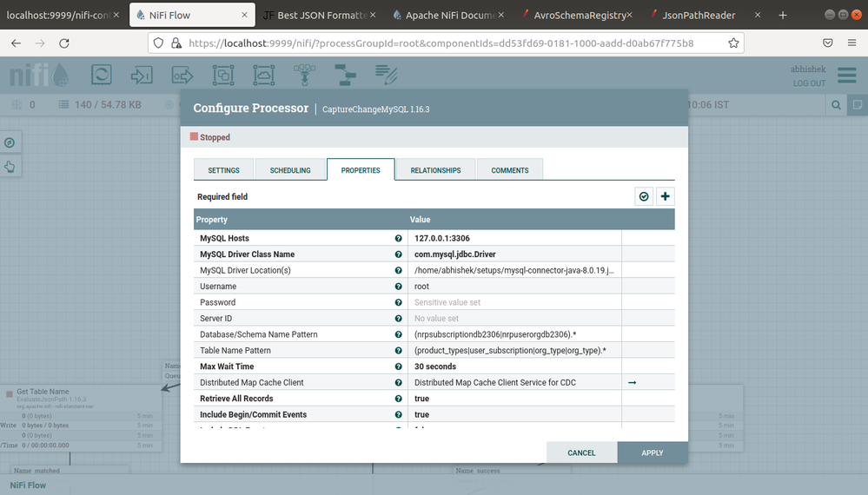Cancel the processor configuration
The height and width of the screenshot is (495, 868).
click(x=581, y=452)
